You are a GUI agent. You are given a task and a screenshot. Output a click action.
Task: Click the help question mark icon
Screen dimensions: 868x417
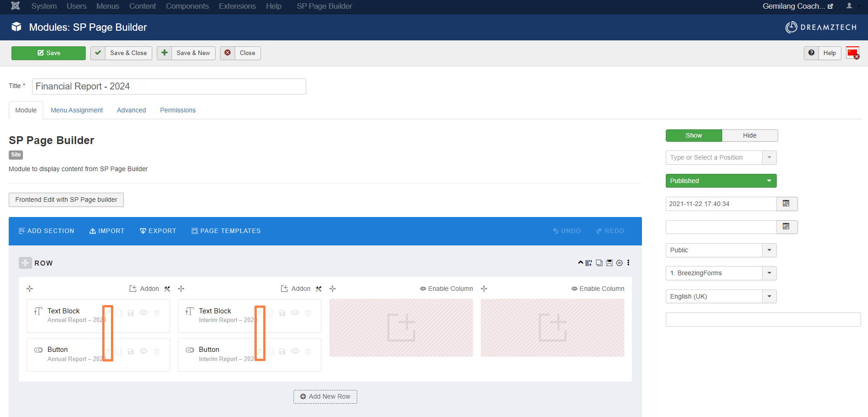811,53
